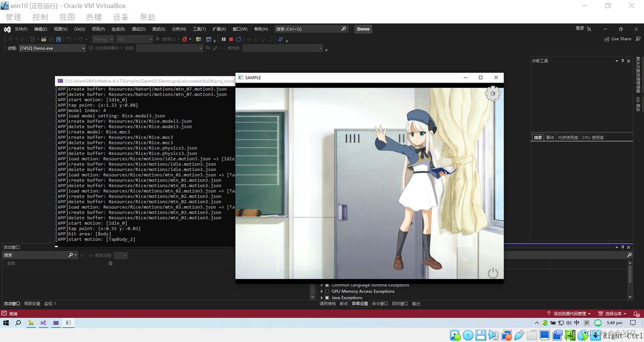The width and height of the screenshot is (644, 342).
Task: Close the 诊断工具 panel with its X
Action: (x=628, y=61)
